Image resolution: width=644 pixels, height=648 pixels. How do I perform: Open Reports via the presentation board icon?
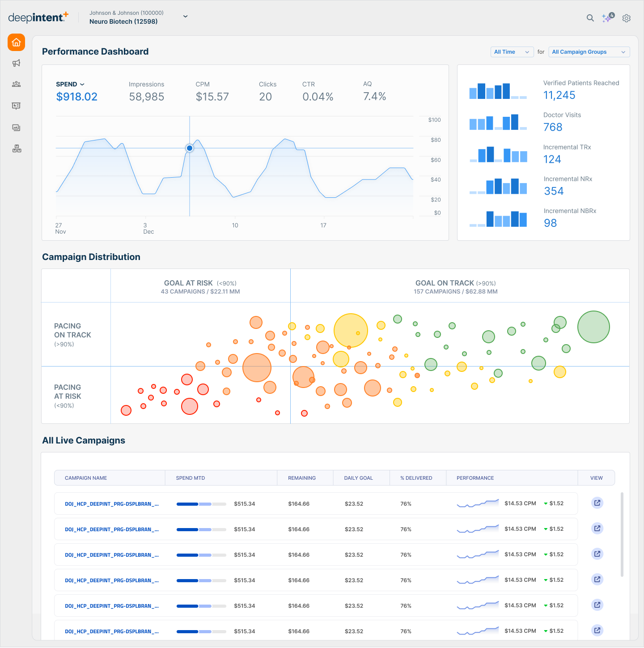17,106
